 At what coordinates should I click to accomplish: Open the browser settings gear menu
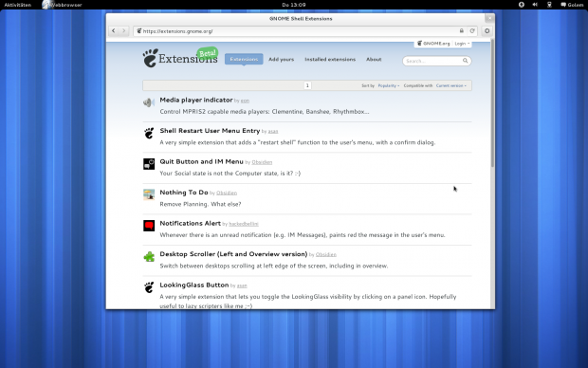pyautogui.click(x=487, y=31)
